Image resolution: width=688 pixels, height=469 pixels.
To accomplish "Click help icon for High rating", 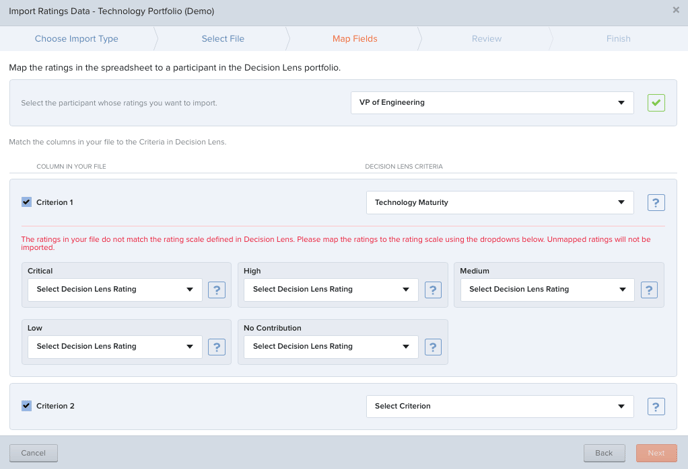I will [x=432, y=290].
